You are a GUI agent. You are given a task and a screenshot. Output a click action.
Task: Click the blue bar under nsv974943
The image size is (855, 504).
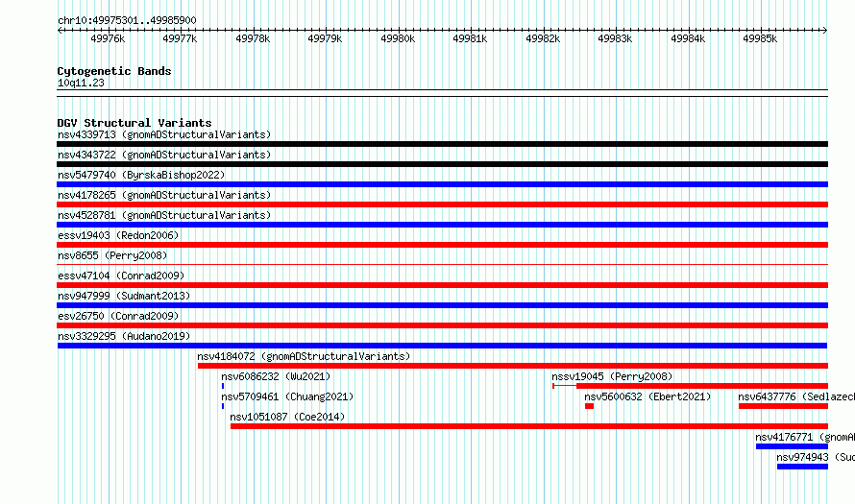(803, 467)
